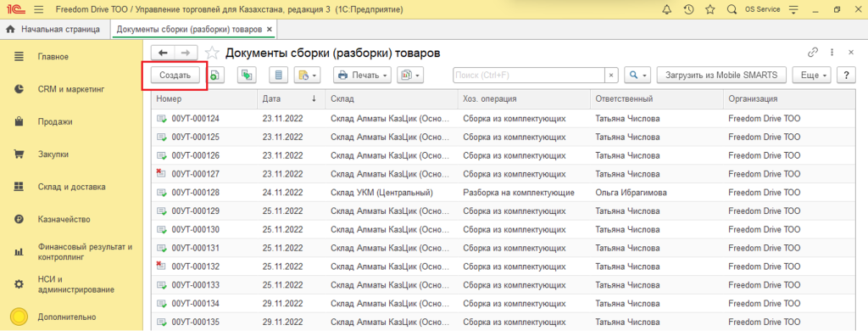
Task: Focus the Поиск (Ctrl+F) field
Action: [x=529, y=75]
